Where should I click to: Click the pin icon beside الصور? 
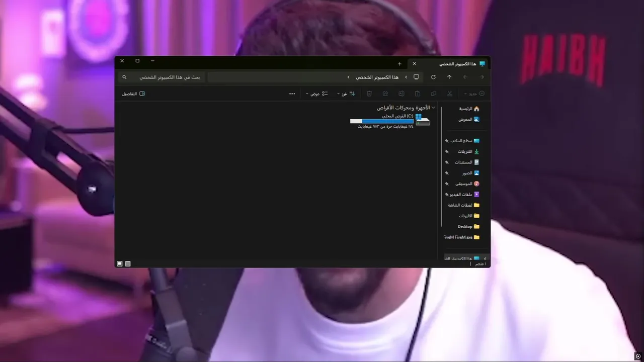[447, 173]
